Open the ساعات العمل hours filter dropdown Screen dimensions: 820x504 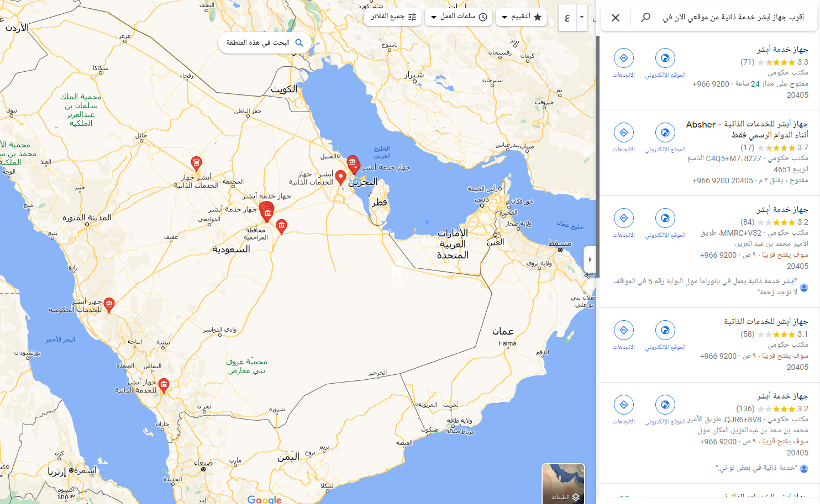click(459, 17)
